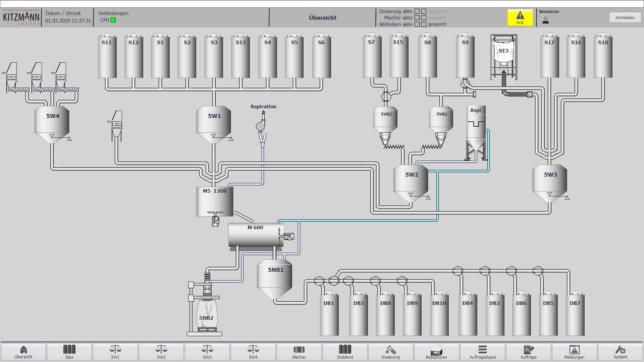Select silo S15
This screenshot has width=644, height=362.
[398, 56]
